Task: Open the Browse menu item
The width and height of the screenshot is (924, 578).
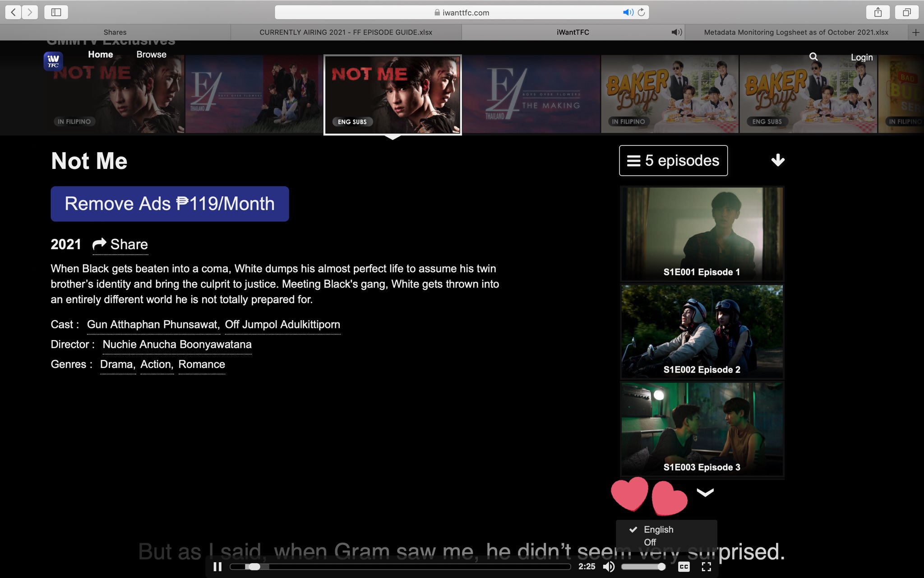Action: [x=151, y=54]
